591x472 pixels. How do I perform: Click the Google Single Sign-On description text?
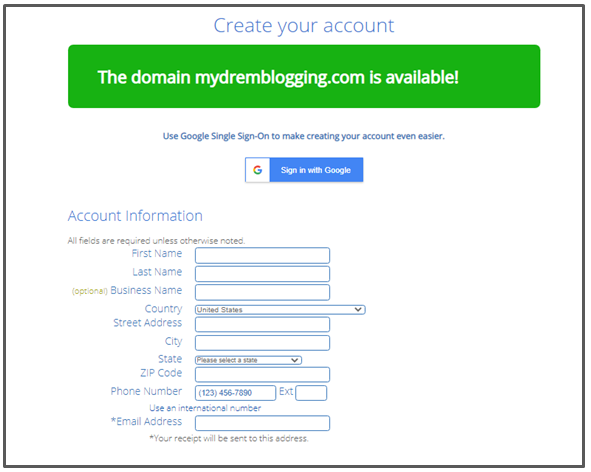[304, 136]
